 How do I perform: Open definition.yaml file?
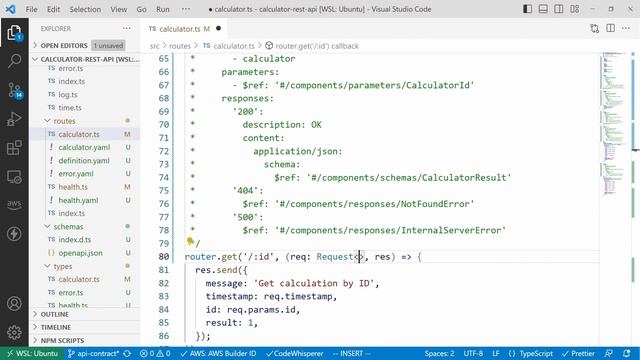(84, 160)
